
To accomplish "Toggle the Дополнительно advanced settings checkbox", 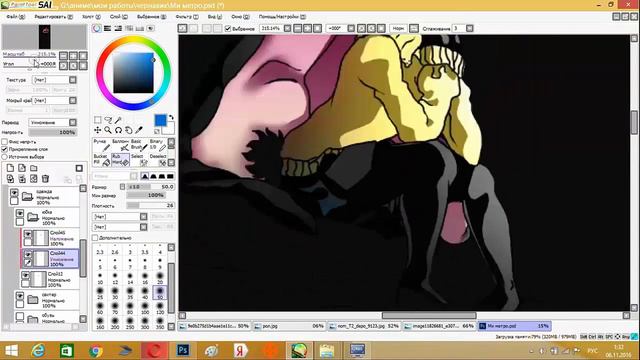I will (95, 238).
